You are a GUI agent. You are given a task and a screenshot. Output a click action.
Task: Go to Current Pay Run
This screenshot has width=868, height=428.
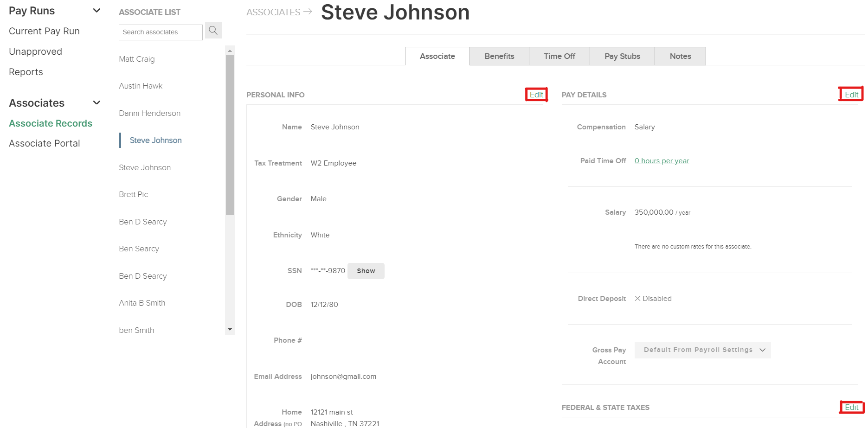click(x=44, y=31)
